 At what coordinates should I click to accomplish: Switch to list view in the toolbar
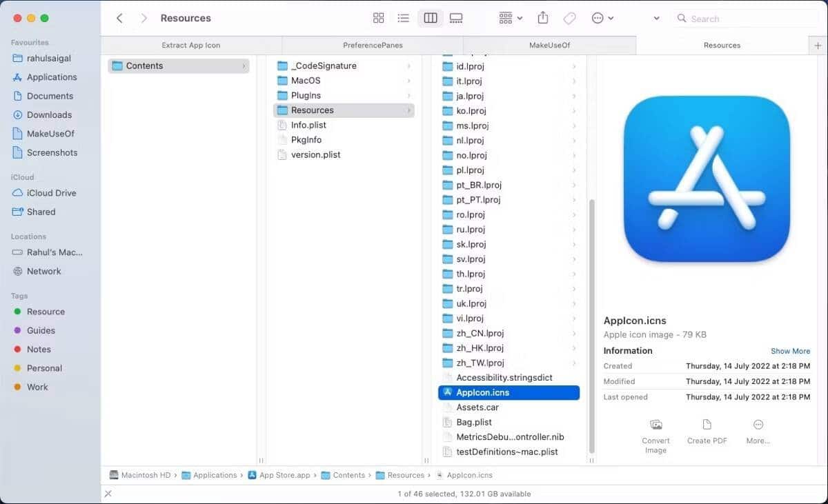tap(404, 18)
